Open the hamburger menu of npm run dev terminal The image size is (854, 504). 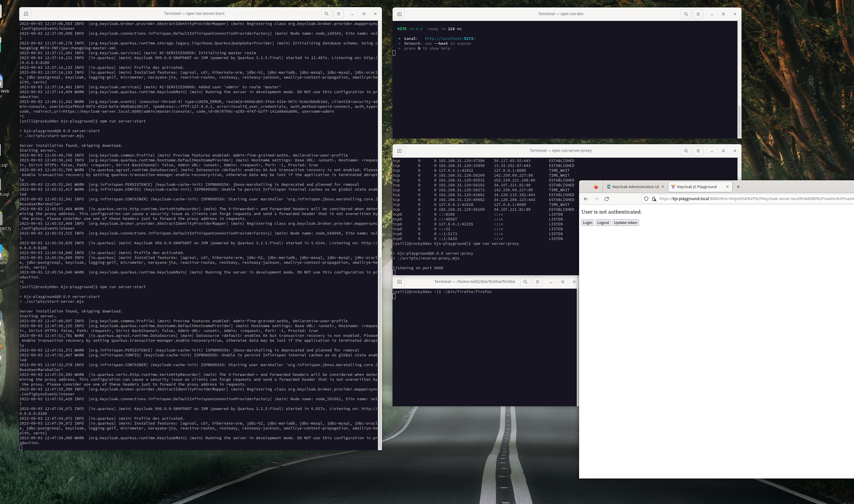[698, 14]
